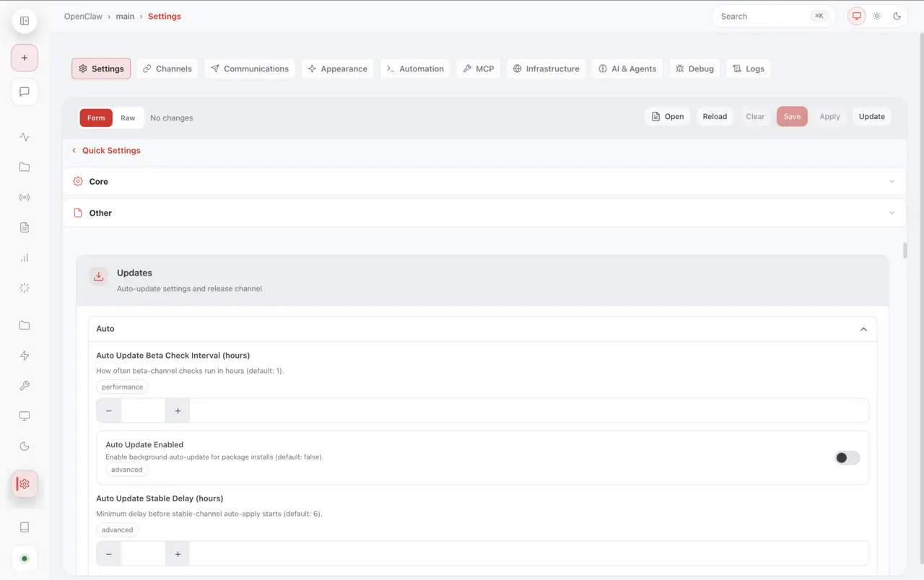Click the OpenClaw breadcrumb

pyautogui.click(x=84, y=16)
